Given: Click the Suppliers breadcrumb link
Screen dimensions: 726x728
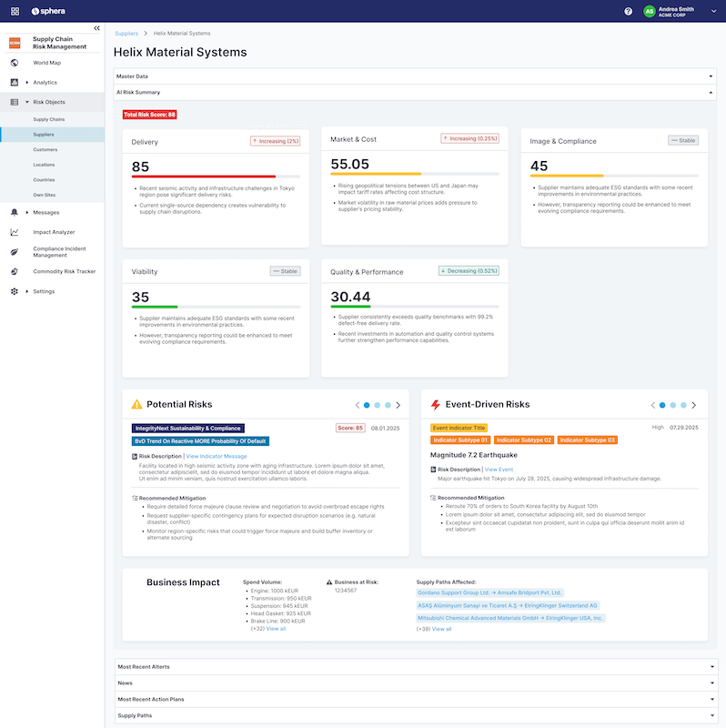Looking at the screenshot, I should point(126,34).
